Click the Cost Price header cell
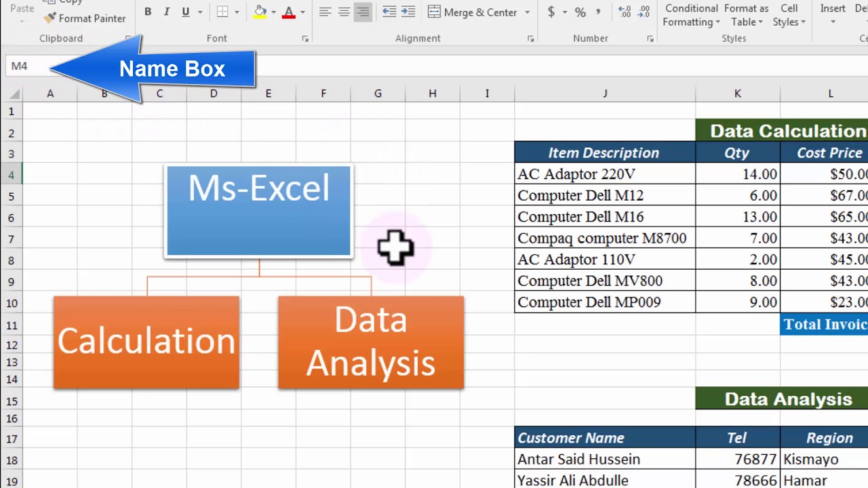This screenshot has height=488, width=868. pyautogui.click(x=825, y=152)
